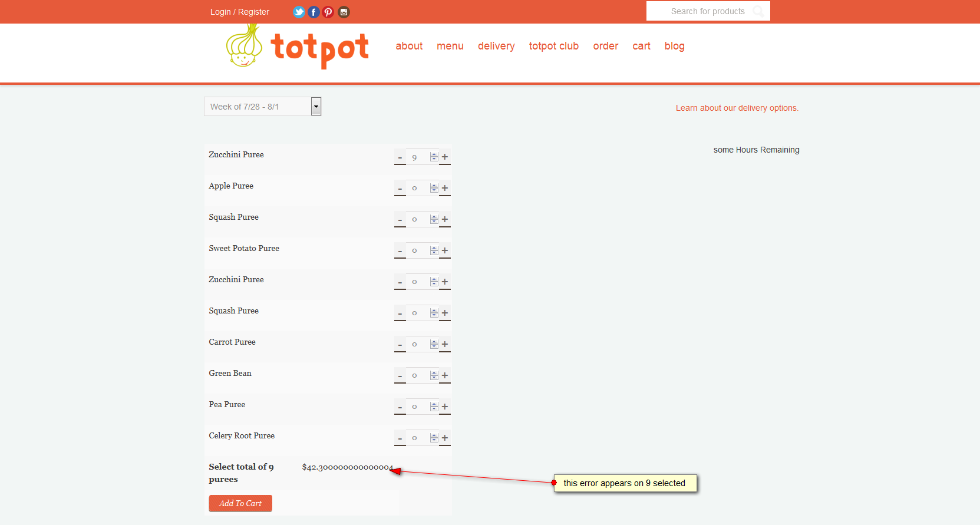The image size is (980, 525).
Task: Increase Green Bean quantity with plus
Action: 445,376
